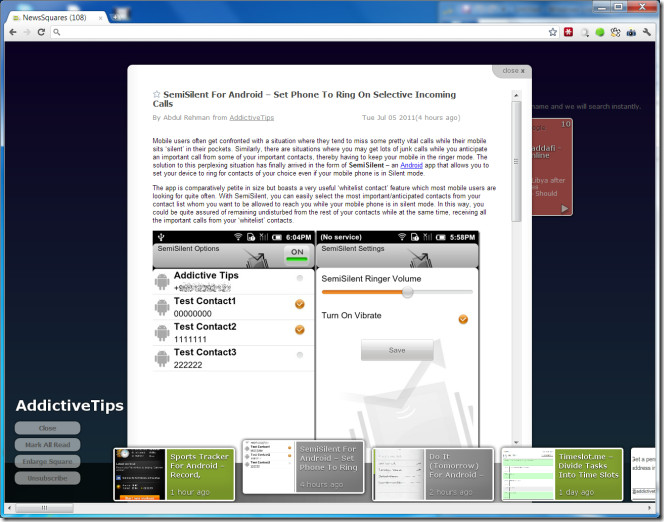Open the red asterisk extension icon
664x522 pixels.
(x=568, y=32)
